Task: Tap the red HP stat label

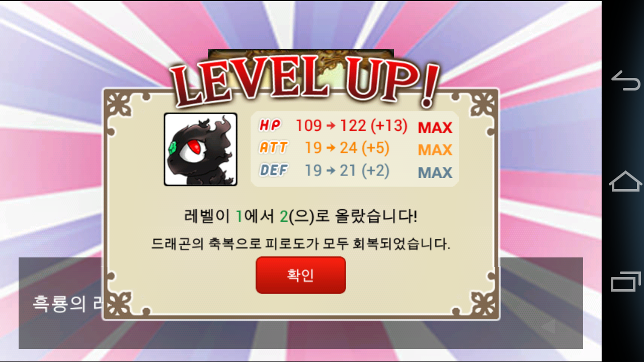Action: point(270,125)
